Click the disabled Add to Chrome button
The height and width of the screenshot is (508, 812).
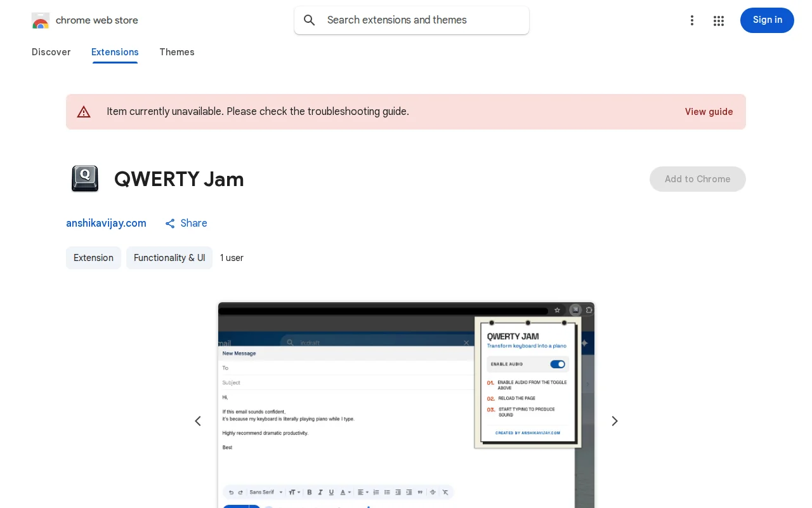click(698, 179)
